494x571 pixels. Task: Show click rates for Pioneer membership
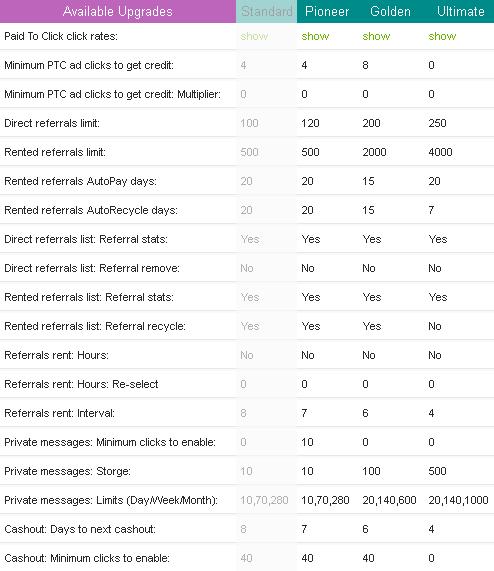(315, 36)
